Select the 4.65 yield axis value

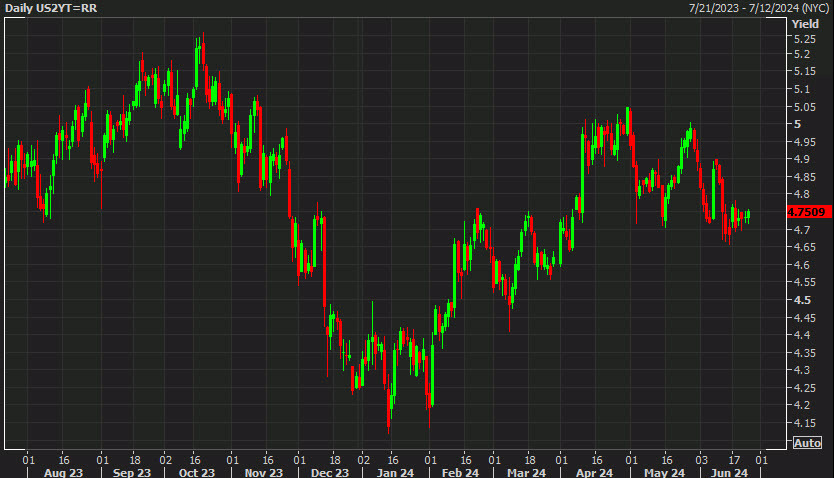tap(805, 247)
